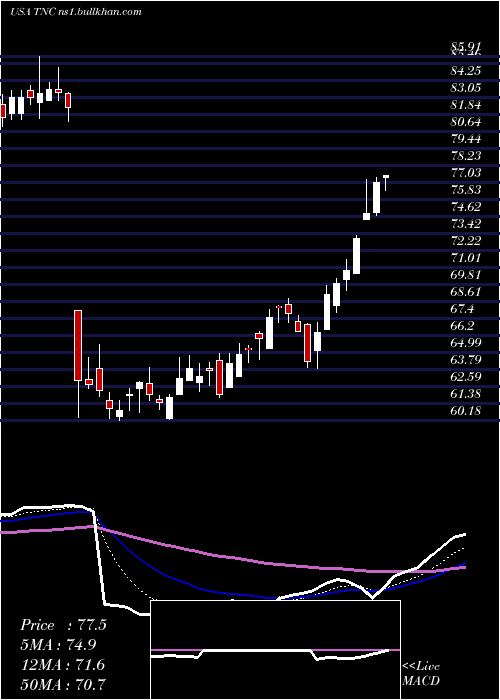500x700 pixels.
Task: Click the 61.38 price level label
Action: [x=466, y=393]
